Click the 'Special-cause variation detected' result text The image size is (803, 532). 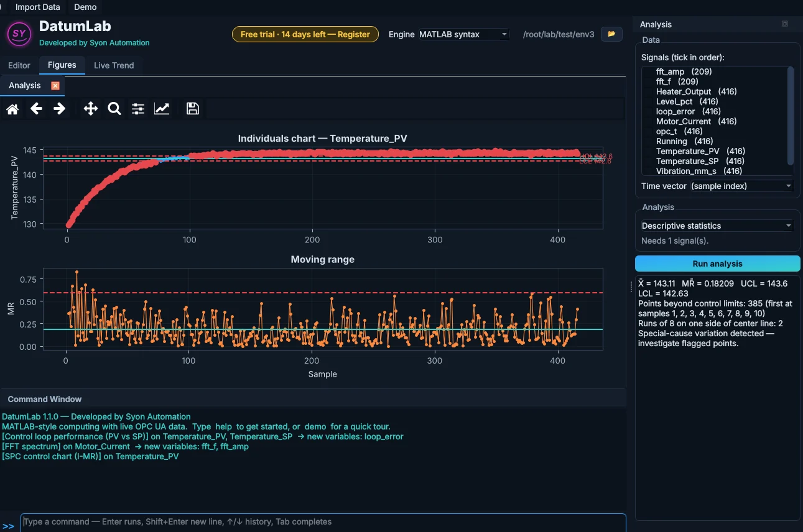(x=707, y=338)
